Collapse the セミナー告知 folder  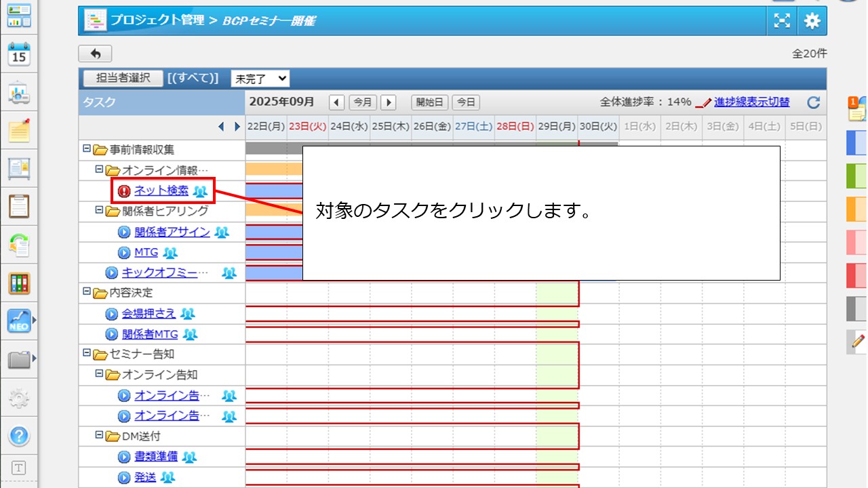coord(86,353)
